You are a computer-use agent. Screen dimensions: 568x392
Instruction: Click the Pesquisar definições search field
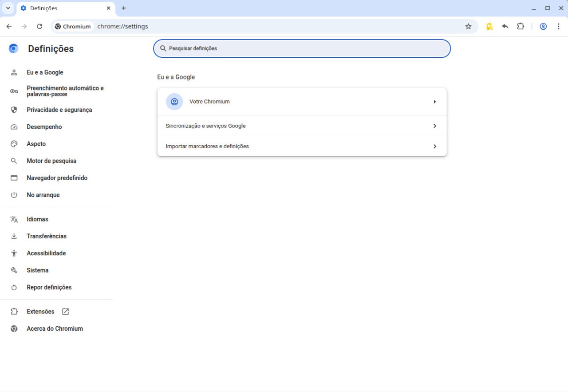pos(302,48)
